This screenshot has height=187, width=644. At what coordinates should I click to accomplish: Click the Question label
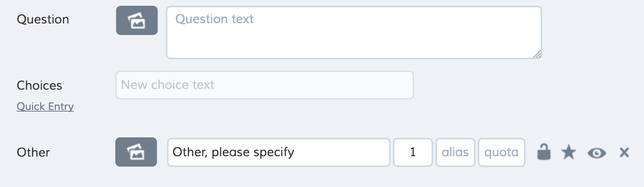pyautogui.click(x=43, y=19)
